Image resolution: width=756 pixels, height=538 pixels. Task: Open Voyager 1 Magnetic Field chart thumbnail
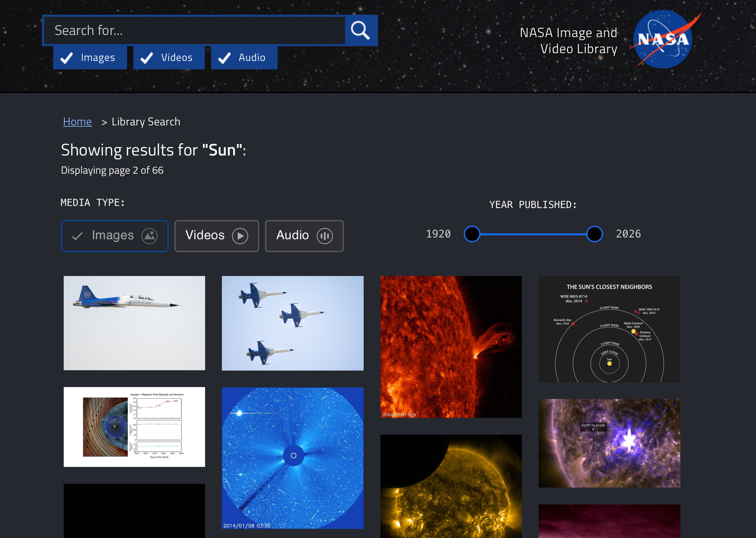(134, 427)
